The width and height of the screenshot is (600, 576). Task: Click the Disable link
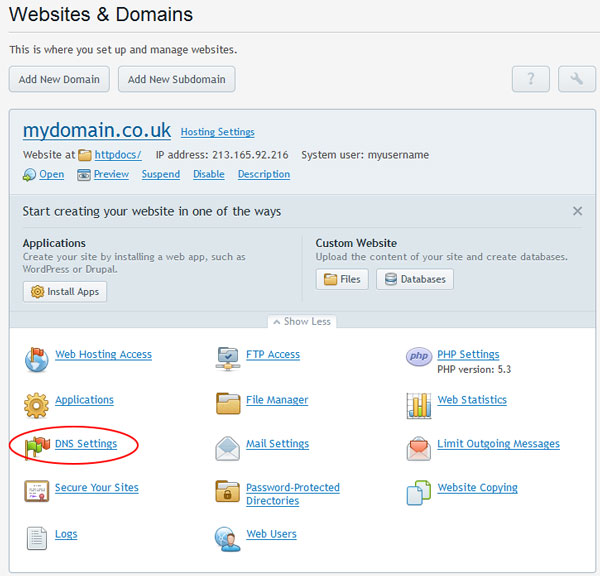click(209, 175)
